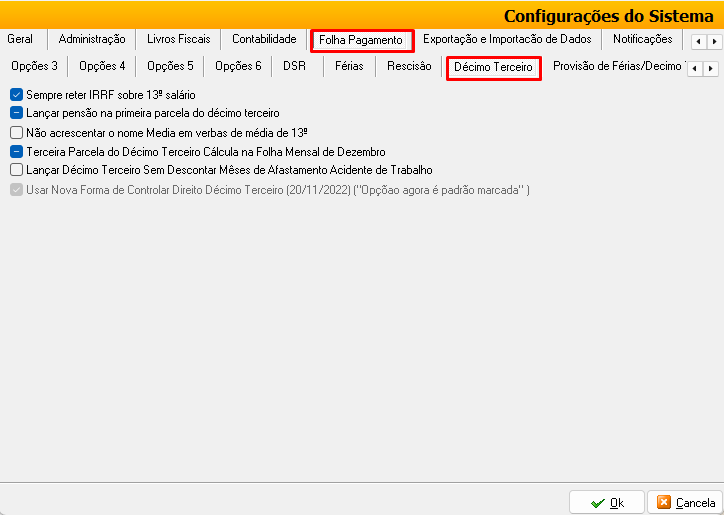Switch to the Notificações tab
724x515 pixels.
point(642,40)
